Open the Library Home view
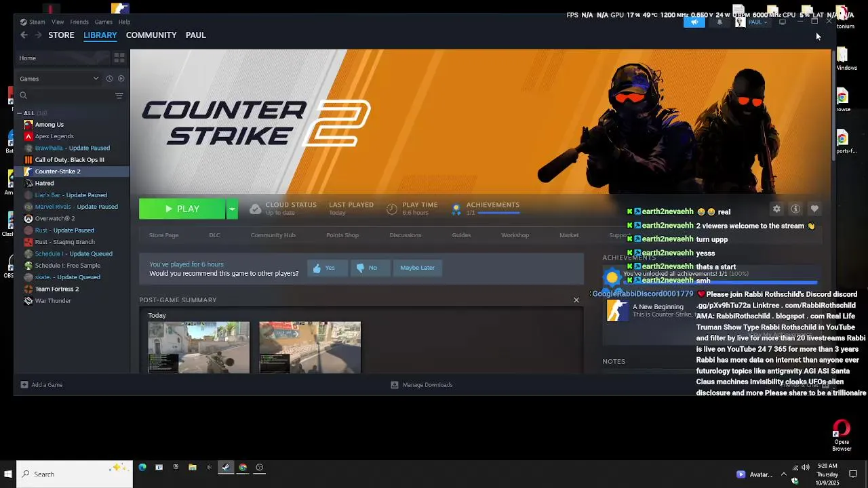The height and width of the screenshot is (488, 868). click(x=62, y=58)
